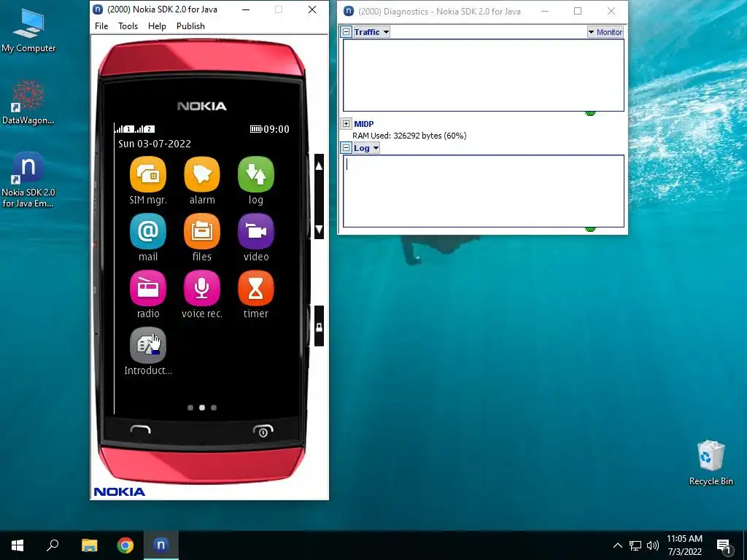Image resolution: width=747 pixels, height=560 pixels.
Task: Open the SIM mgr. app on phone
Action: click(x=148, y=174)
